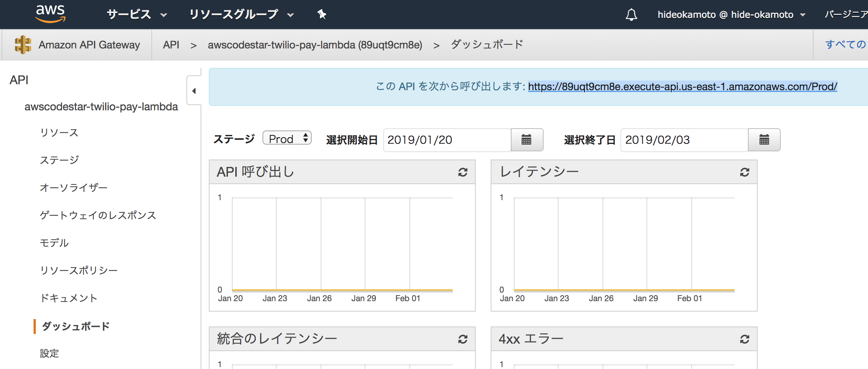The height and width of the screenshot is (369, 868).
Task: Click the AWS logo in header
Action: tap(50, 14)
